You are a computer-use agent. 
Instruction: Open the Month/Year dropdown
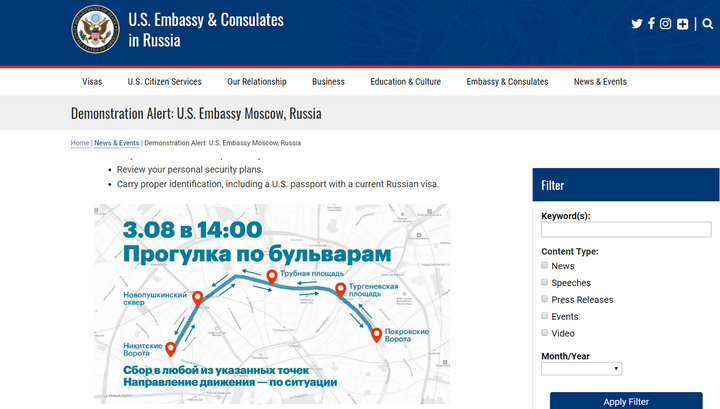click(581, 369)
